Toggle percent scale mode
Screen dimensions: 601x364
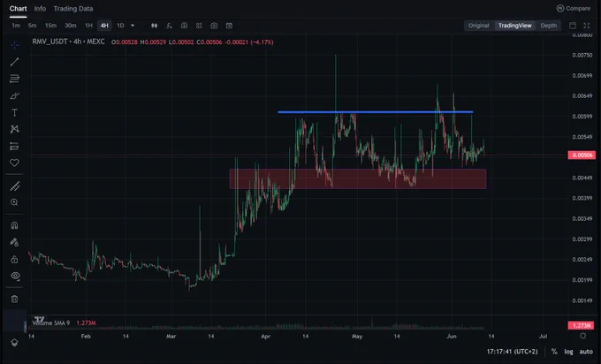click(x=554, y=352)
